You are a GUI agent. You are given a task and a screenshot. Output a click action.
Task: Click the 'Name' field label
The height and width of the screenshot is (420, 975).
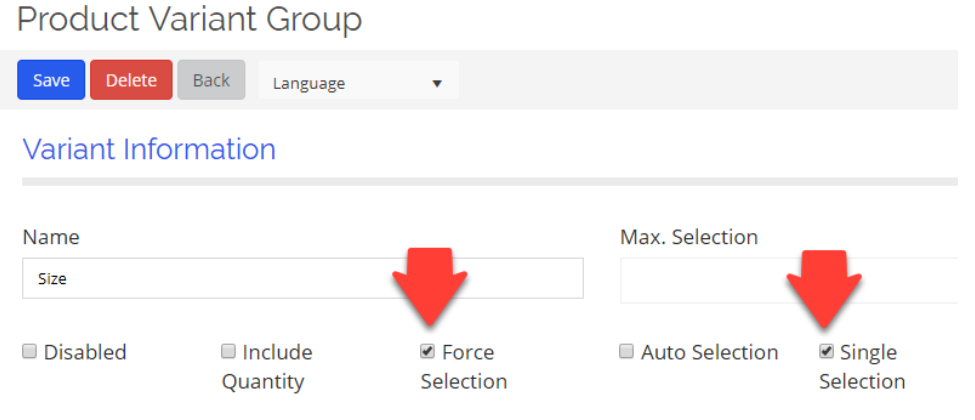coord(51,237)
